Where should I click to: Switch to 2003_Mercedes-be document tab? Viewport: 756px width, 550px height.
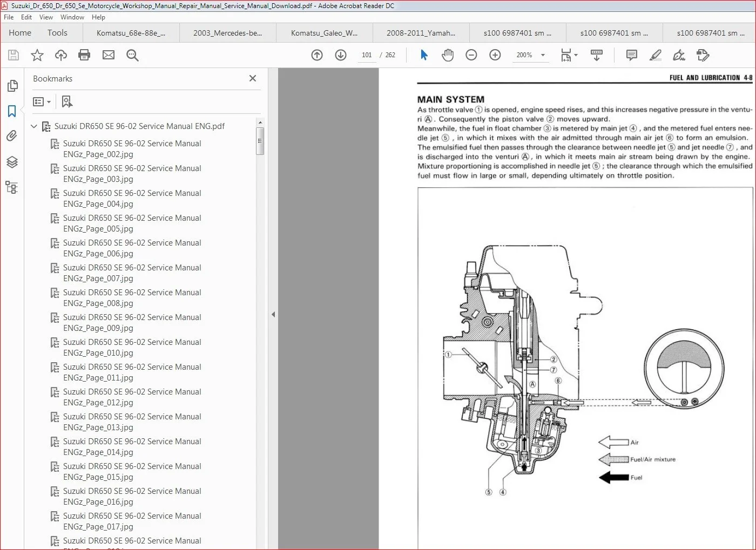[228, 33]
